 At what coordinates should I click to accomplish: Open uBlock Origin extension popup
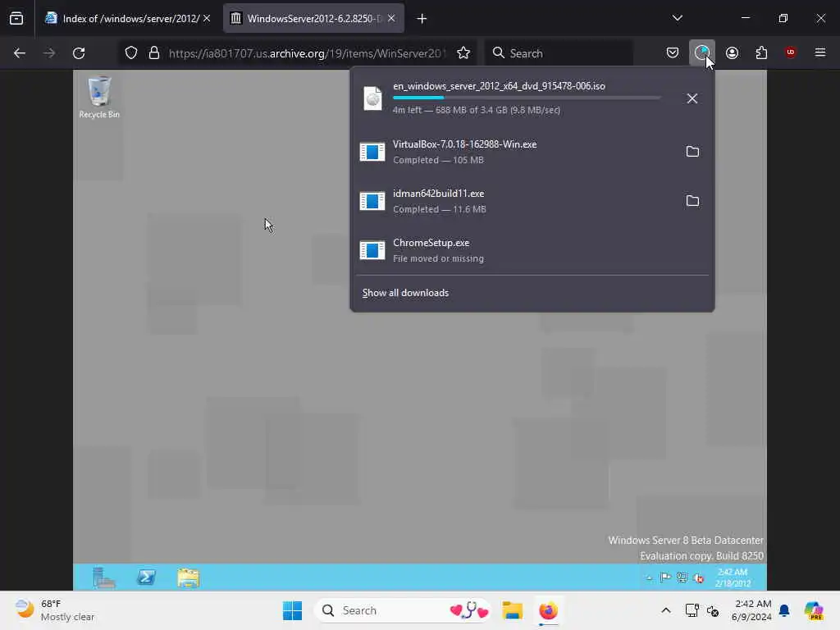tap(790, 52)
